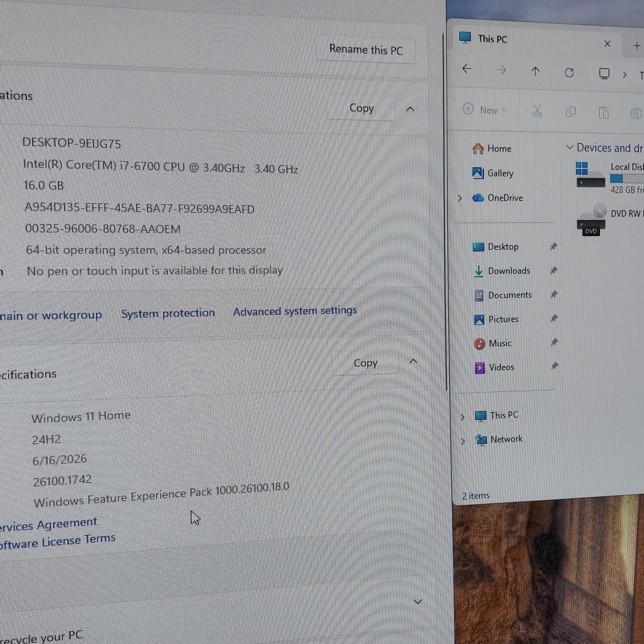Screen dimensions: 644x644
Task: Expand the This PC tree node
Action: pyautogui.click(x=462, y=417)
